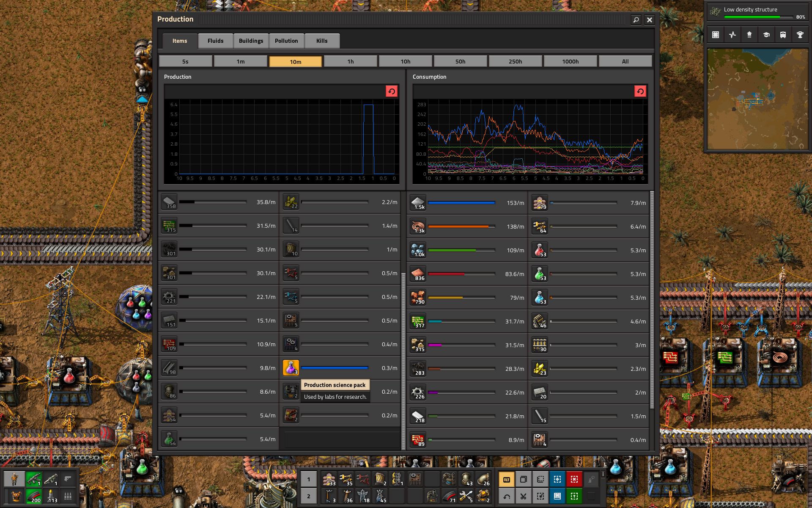Switch to the Pollution tab
This screenshot has height=508, width=812.
pyautogui.click(x=286, y=41)
